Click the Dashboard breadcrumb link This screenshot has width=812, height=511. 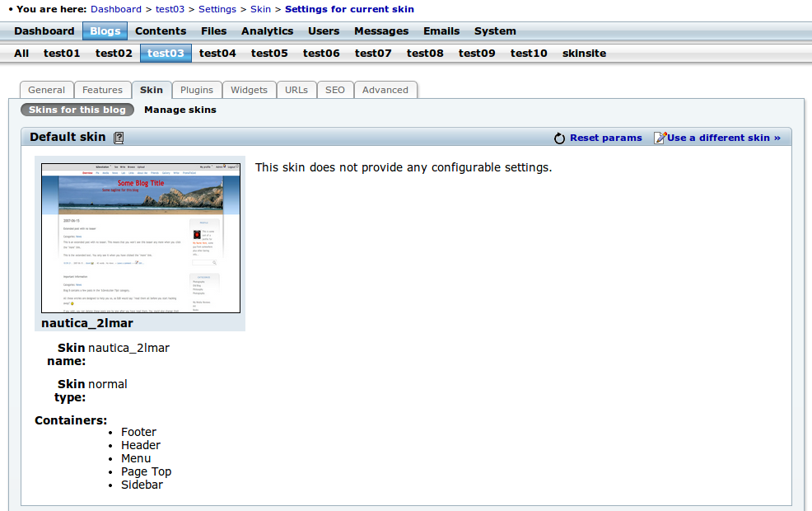pyautogui.click(x=116, y=9)
